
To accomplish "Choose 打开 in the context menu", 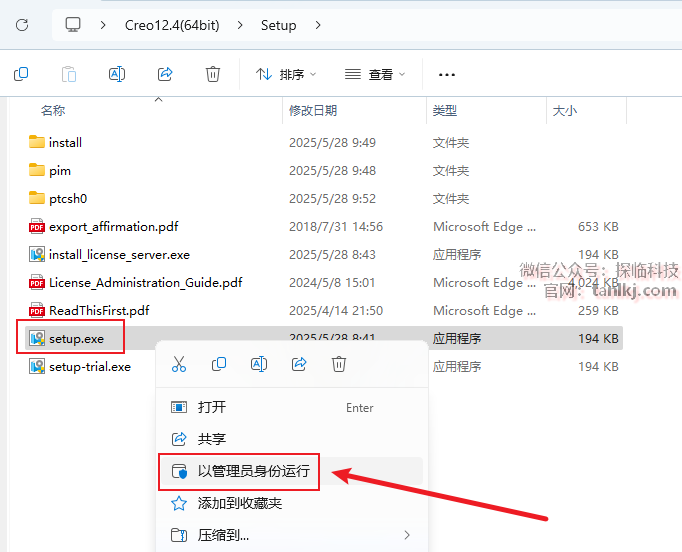I will [290, 407].
